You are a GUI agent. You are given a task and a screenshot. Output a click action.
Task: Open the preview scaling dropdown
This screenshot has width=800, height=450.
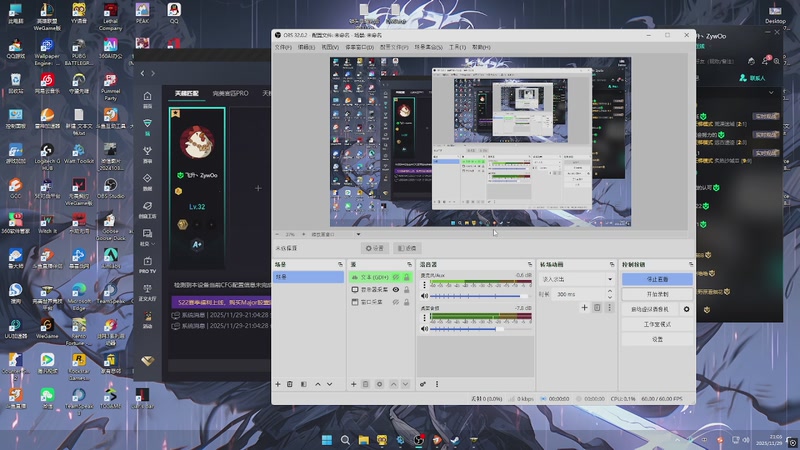(x=358, y=234)
